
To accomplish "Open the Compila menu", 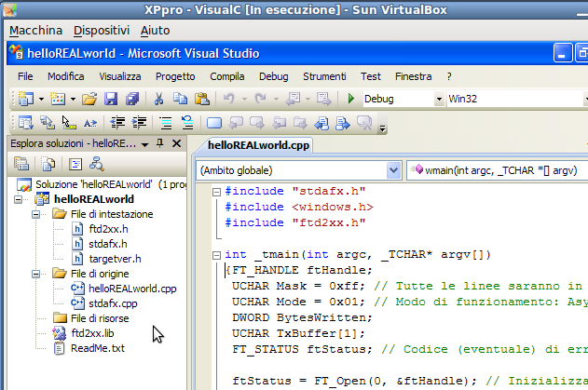I will click(226, 76).
